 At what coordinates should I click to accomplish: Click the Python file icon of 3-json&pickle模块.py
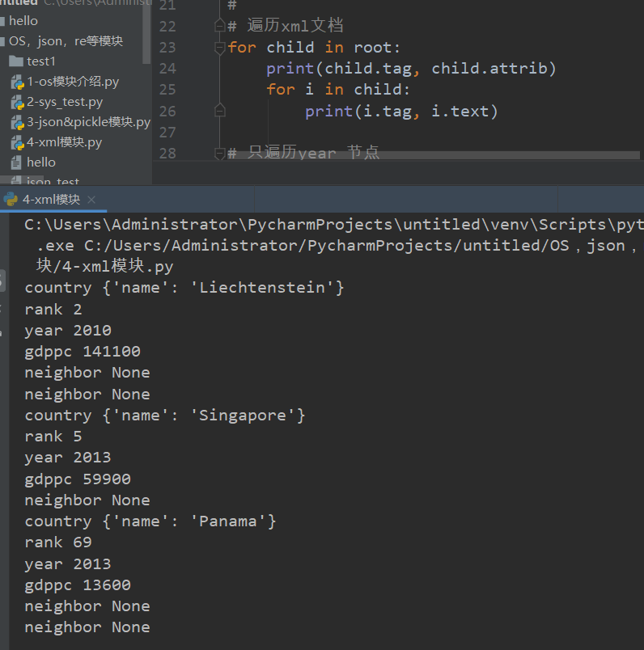click(18, 123)
